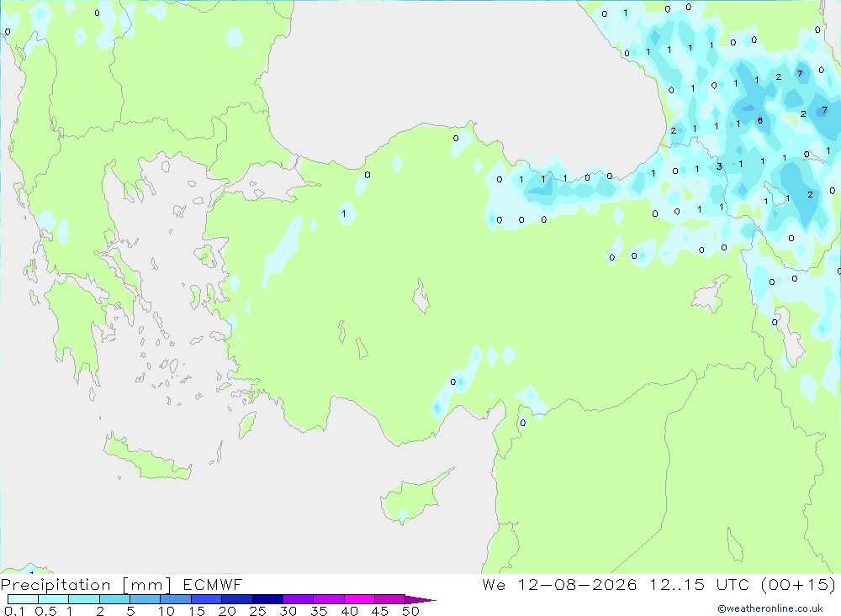Click the precipitation value '8' on the map
This screenshot has width=841, height=616.
759,121
